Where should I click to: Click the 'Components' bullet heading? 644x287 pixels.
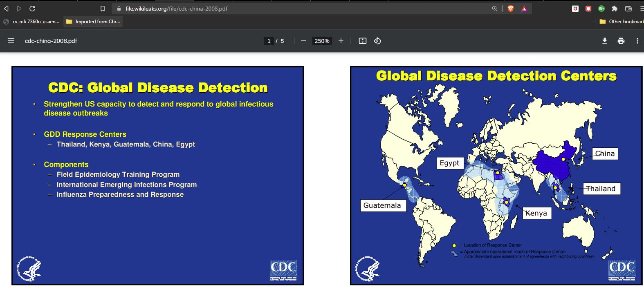pos(66,165)
